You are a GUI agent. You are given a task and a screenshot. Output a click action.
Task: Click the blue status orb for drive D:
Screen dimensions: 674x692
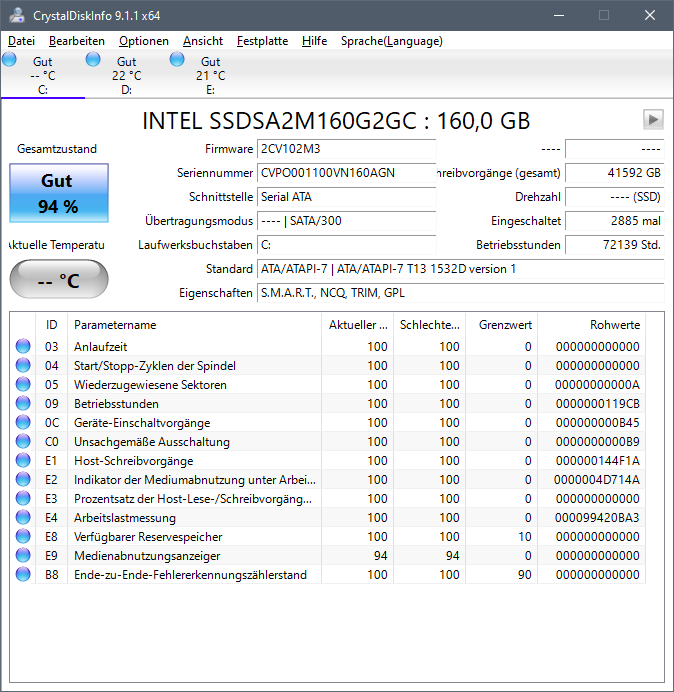click(x=93, y=60)
